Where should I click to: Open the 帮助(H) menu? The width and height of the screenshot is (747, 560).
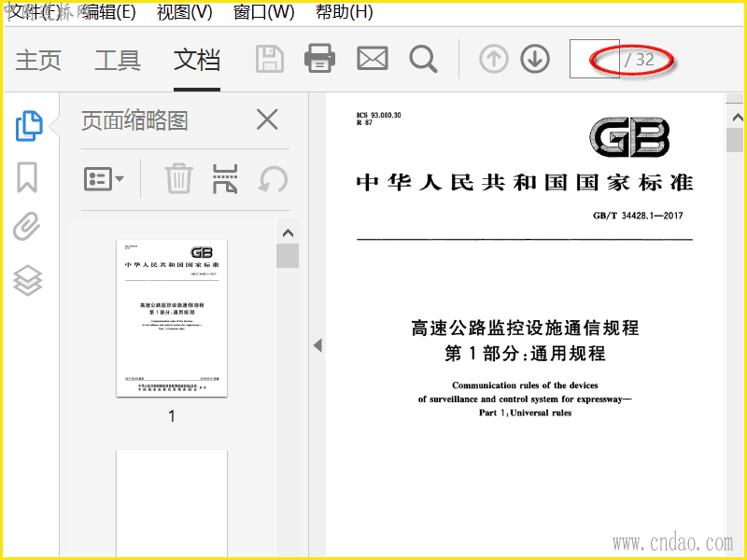pos(344,12)
